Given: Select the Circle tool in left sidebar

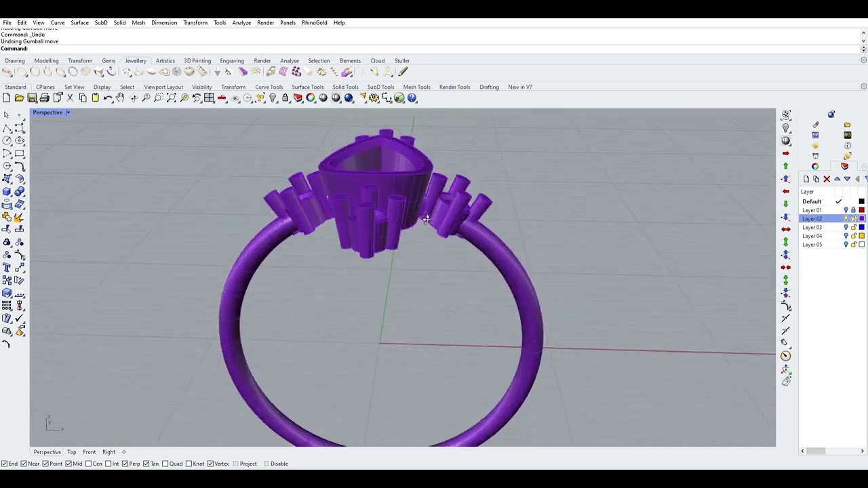Looking at the screenshot, I should pos(7,141).
